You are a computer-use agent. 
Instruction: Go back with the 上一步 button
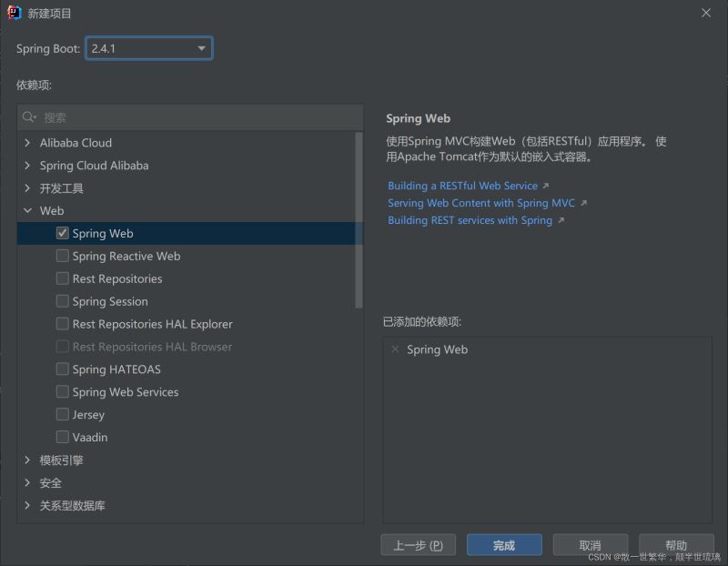[418, 545]
